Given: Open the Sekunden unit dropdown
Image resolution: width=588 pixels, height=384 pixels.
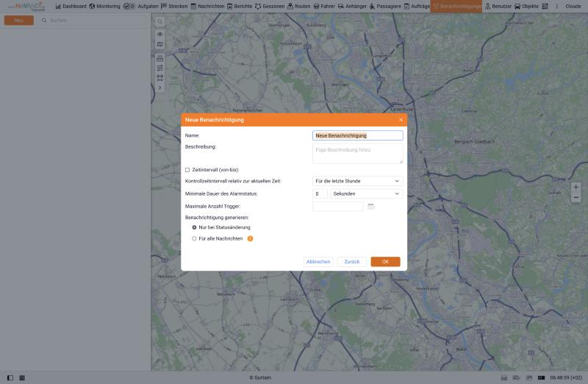Looking at the screenshot, I should [366, 194].
